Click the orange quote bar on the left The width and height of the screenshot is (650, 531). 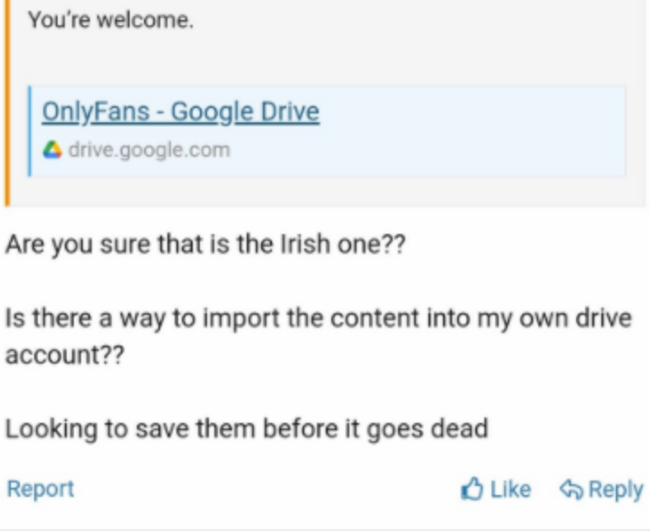pyautogui.click(x=7, y=103)
